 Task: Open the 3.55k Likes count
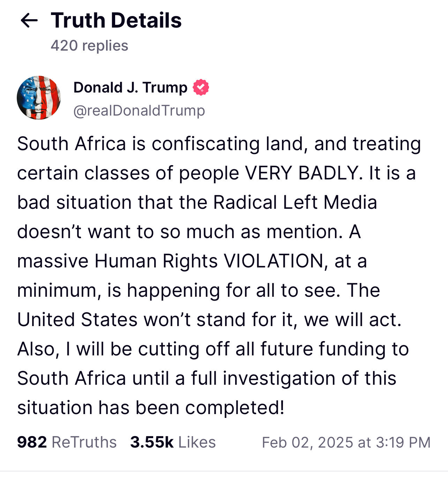(173, 442)
